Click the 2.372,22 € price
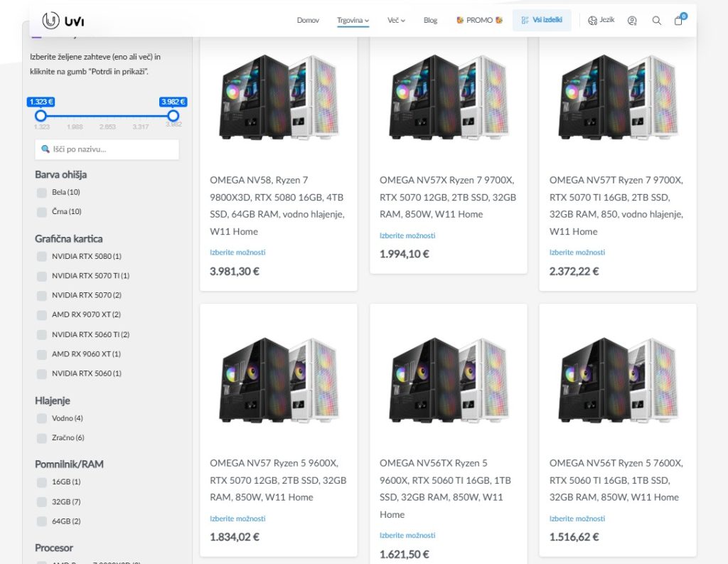This screenshot has width=728, height=564. tap(574, 272)
